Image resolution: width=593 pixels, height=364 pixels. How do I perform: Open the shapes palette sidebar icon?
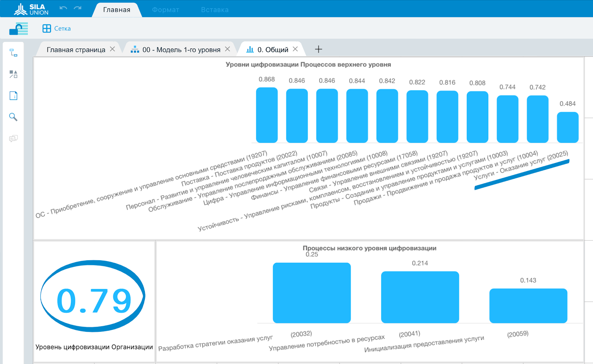coord(13,74)
